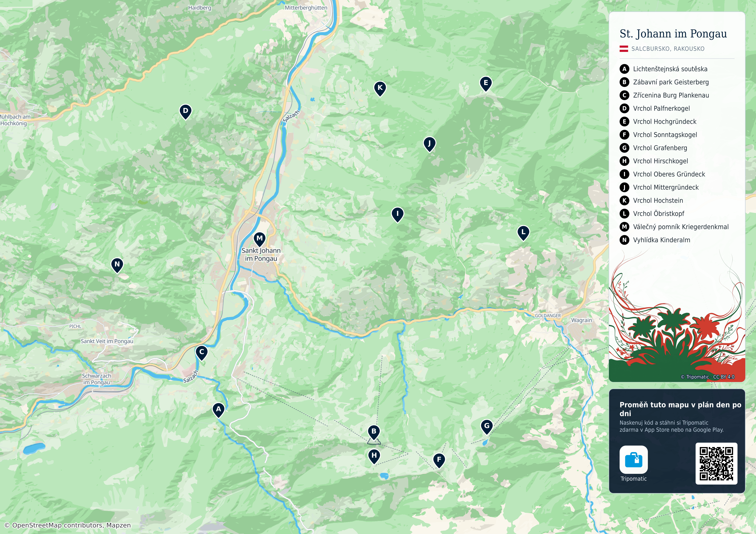Image resolution: width=756 pixels, height=534 pixels.
Task: Click the Schwarzach im Pongau label
Action: 96,379
